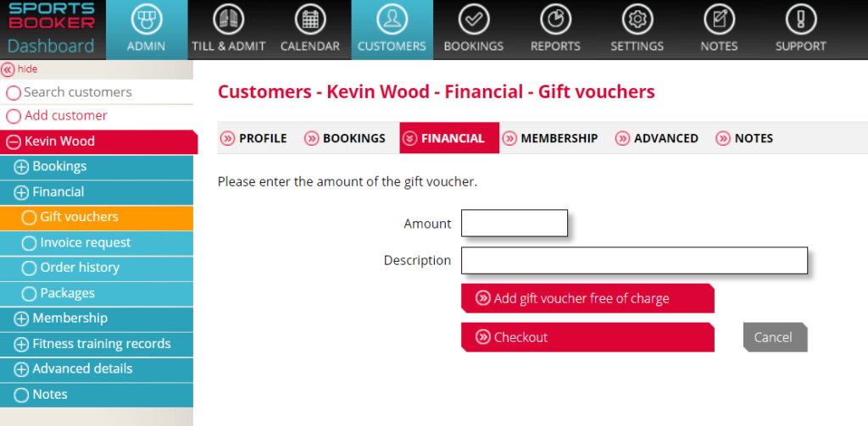Hide the sidebar with the hide arrow
The height and width of the screenshot is (426, 868).
point(8,69)
